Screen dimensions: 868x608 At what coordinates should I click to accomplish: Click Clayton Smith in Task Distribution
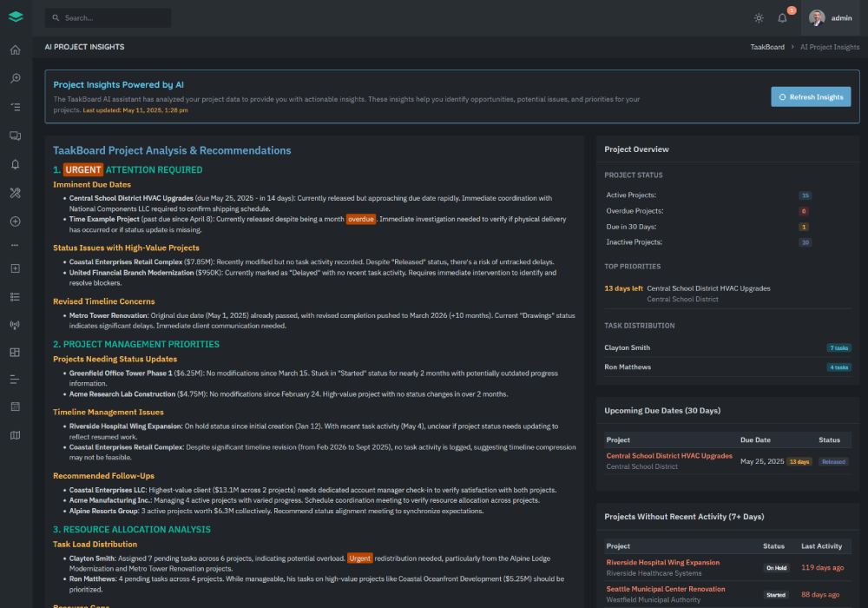628,347
